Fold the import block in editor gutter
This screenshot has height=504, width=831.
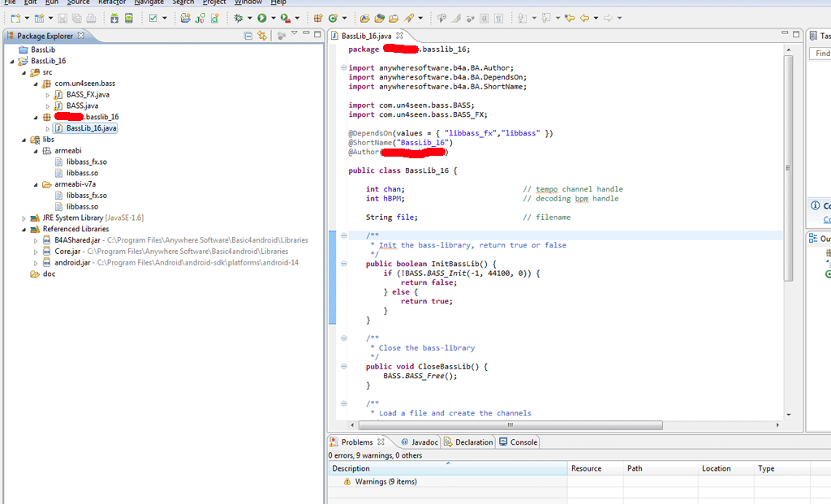pyautogui.click(x=344, y=68)
